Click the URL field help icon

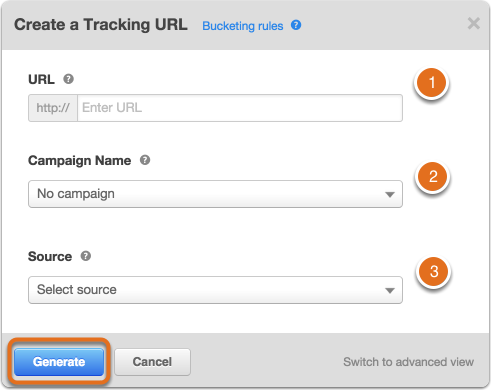pyautogui.click(x=69, y=79)
